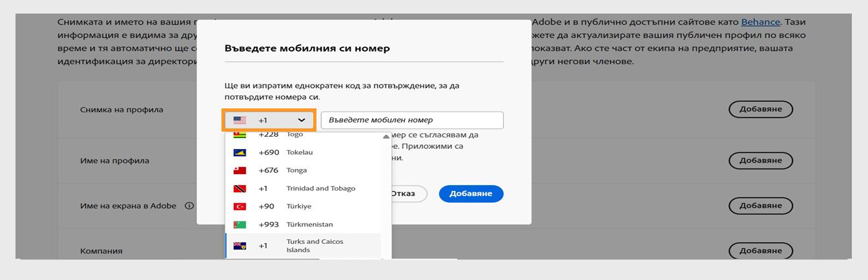Pick Tonga +676 in country list
Image resolution: width=868 pixels, height=280 pixels.
(303, 170)
